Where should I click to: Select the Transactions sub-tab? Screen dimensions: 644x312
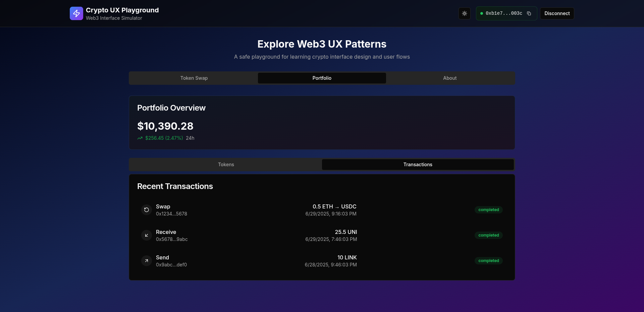(418, 165)
